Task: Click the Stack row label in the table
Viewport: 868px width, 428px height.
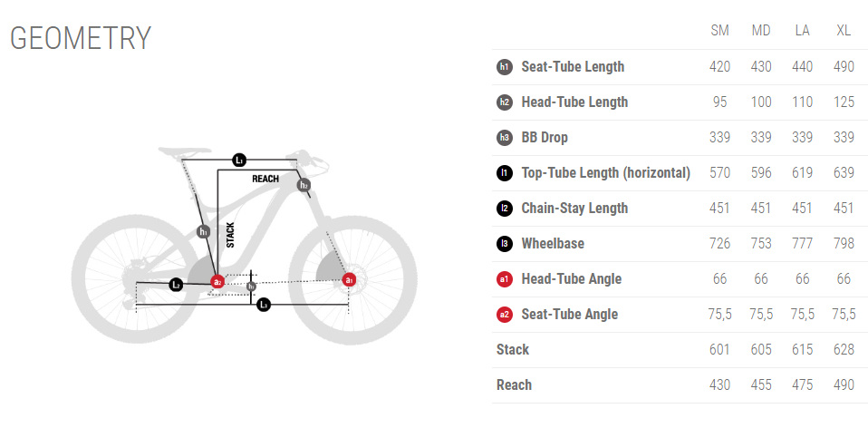Action: 513,350
